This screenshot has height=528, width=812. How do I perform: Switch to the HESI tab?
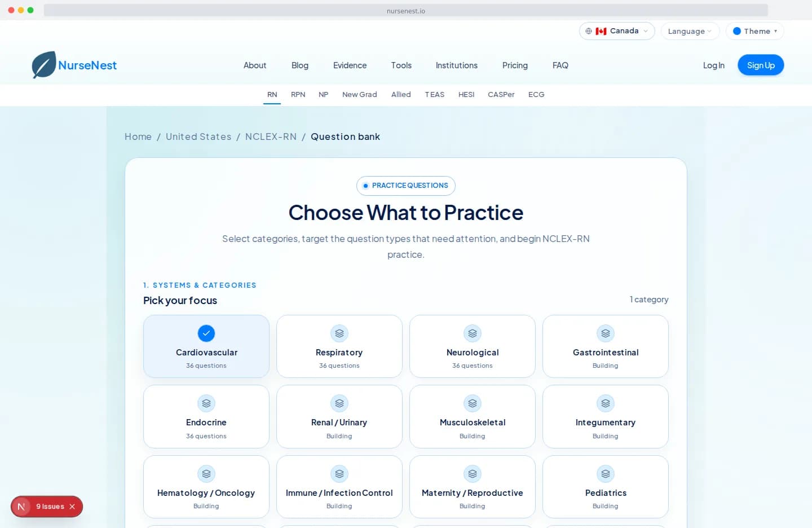tap(466, 95)
